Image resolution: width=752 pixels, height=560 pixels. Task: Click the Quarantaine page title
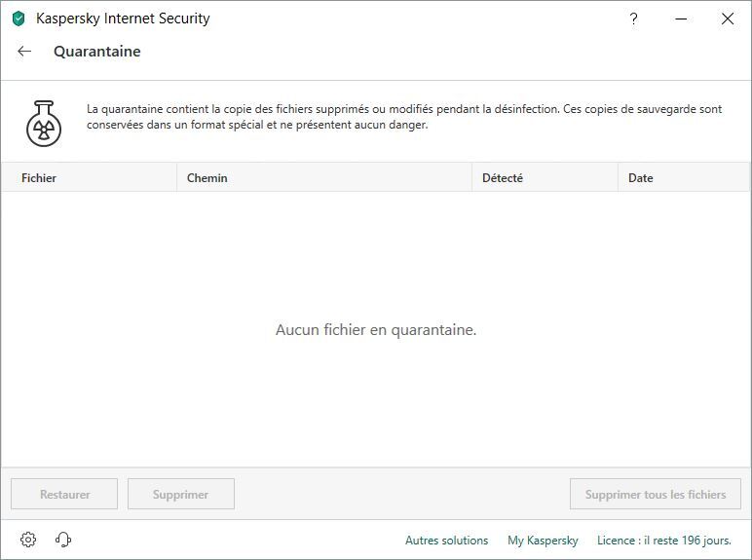coord(97,52)
